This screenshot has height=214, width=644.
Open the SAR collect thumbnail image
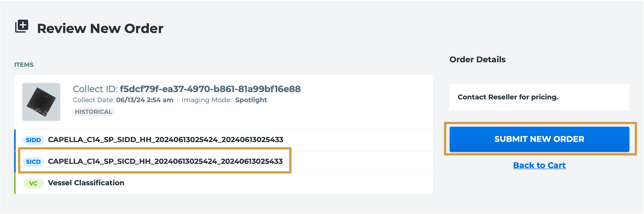coord(41,102)
